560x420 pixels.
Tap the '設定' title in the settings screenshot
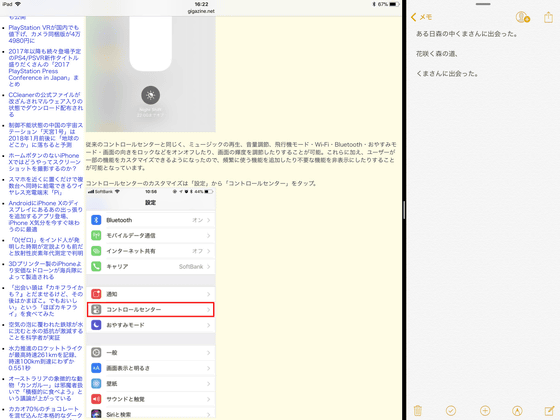pos(150,202)
